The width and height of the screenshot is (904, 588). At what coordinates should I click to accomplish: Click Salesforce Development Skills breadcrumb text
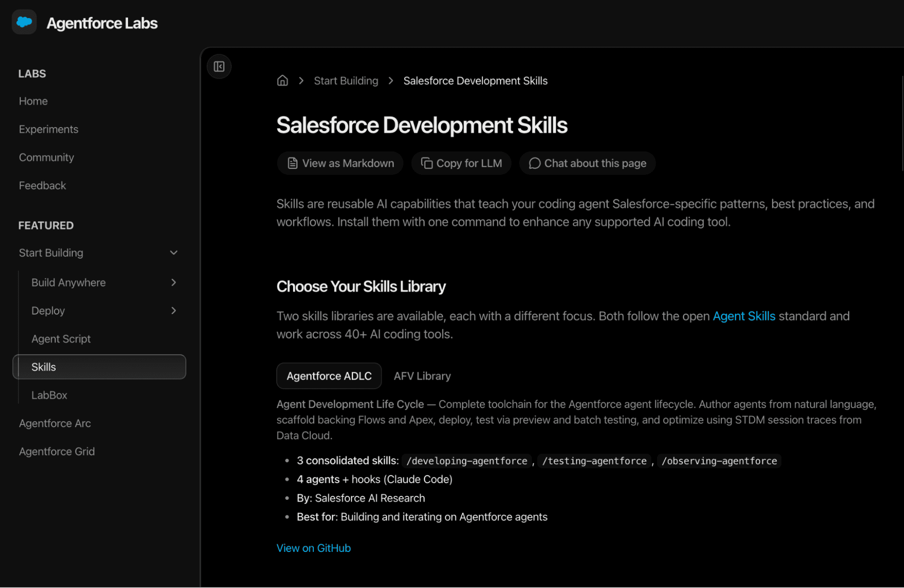pos(475,81)
